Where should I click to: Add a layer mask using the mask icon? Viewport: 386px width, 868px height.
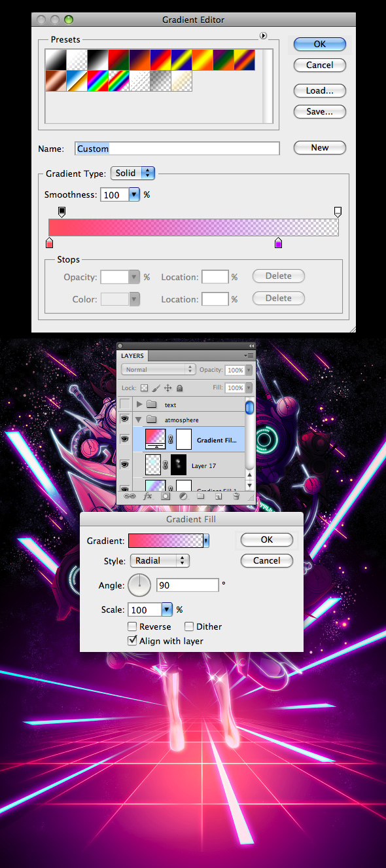(166, 497)
